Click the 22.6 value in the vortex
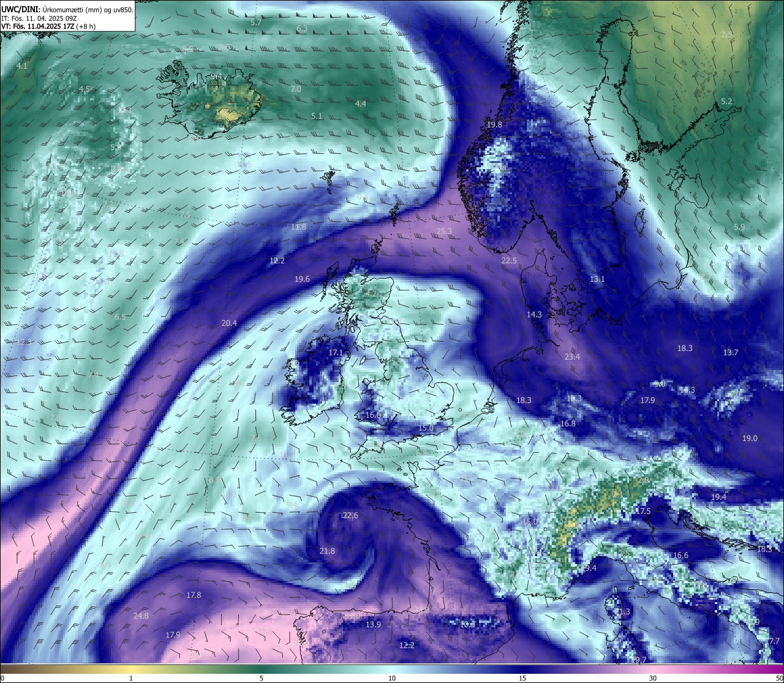This screenshot has height=683, width=784. (350, 515)
